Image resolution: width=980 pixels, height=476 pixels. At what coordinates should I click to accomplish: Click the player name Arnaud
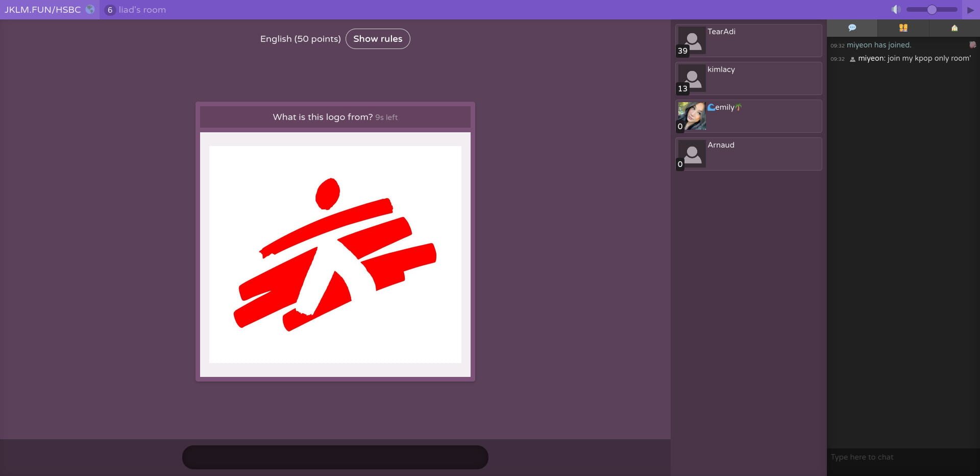point(721,145)
